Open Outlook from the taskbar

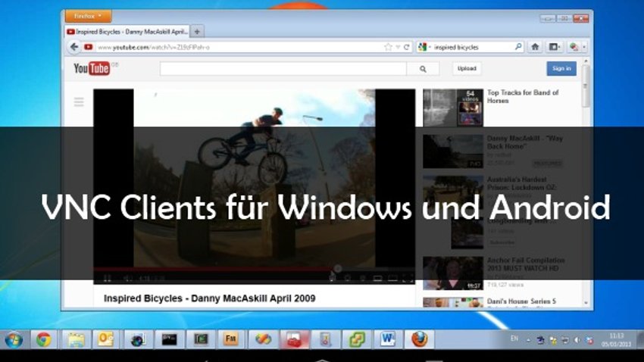click(106, 340)
